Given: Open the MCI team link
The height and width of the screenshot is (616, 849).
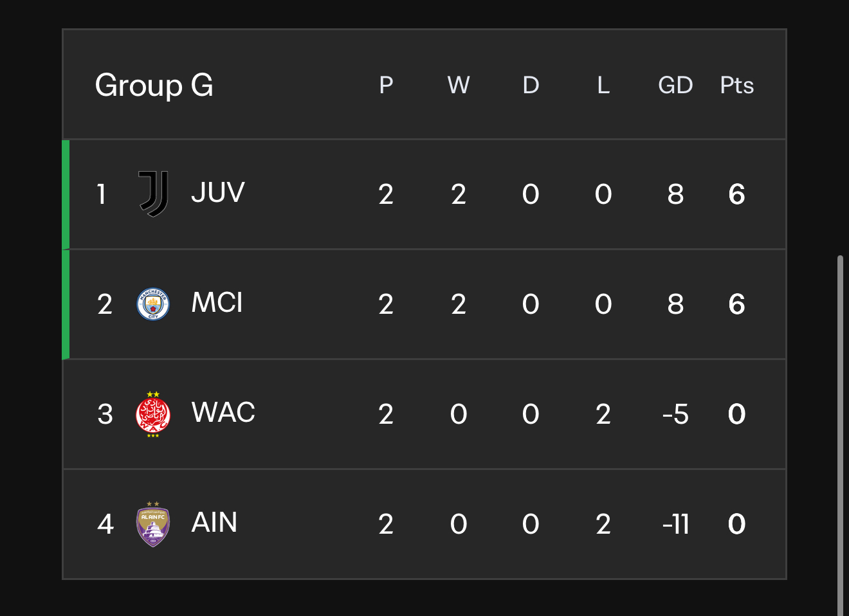Looking at the screenshot, I should pos(217,302).
